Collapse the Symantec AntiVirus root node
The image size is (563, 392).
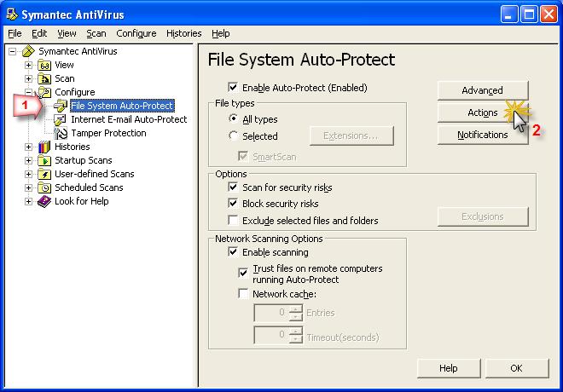point(12,52)
